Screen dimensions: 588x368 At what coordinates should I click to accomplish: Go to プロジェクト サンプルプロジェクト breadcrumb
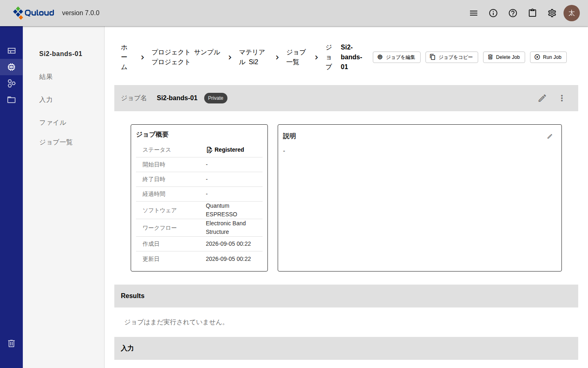click(x=186, y=57)
